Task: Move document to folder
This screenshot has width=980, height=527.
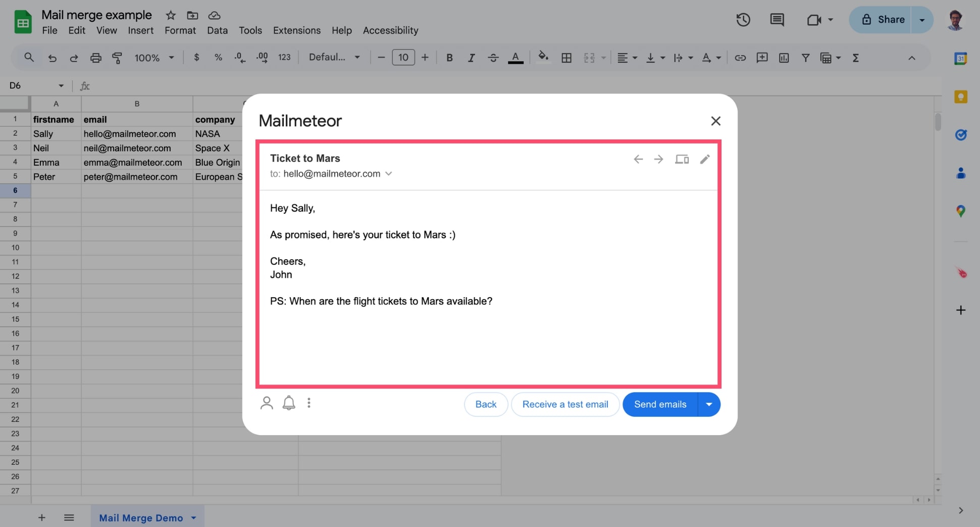Action: coord(192,15)
